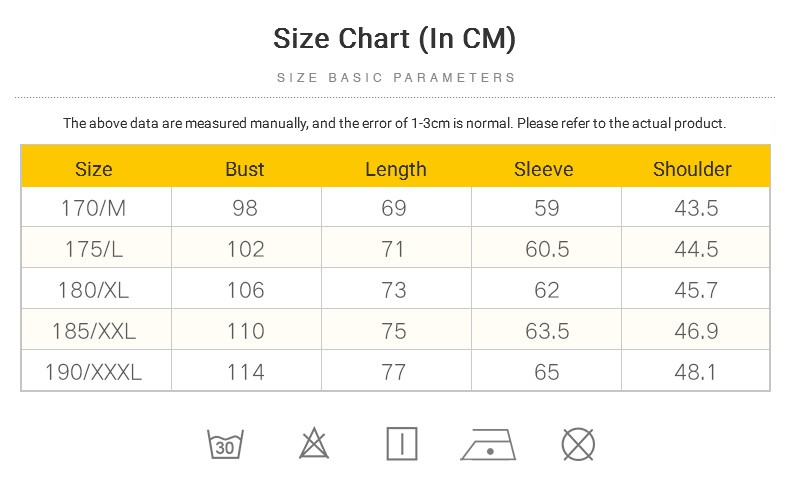Viewport: 790px width, 486px height.
Task: Click the bust value 114
Action: click(x=245, y=372)
